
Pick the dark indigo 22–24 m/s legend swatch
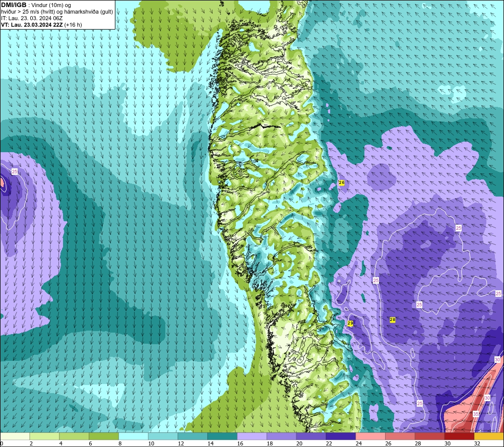pyautogui.click(x=341, y=436)
